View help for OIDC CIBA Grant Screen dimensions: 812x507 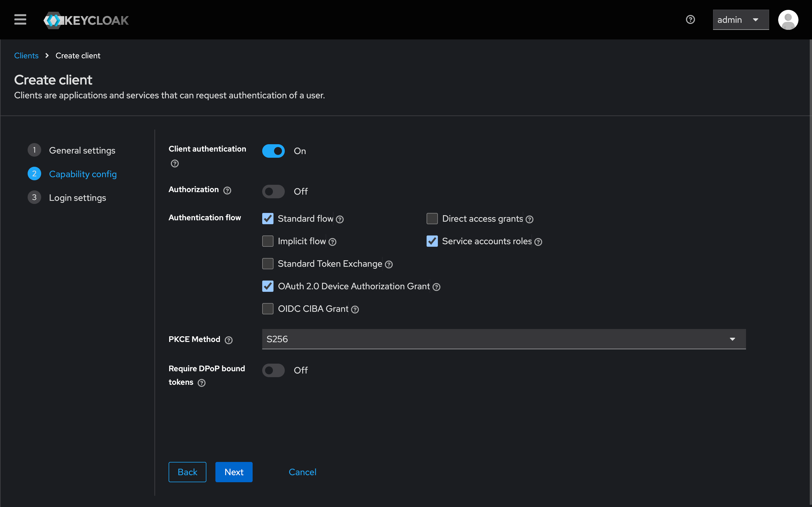pos(355,309)
